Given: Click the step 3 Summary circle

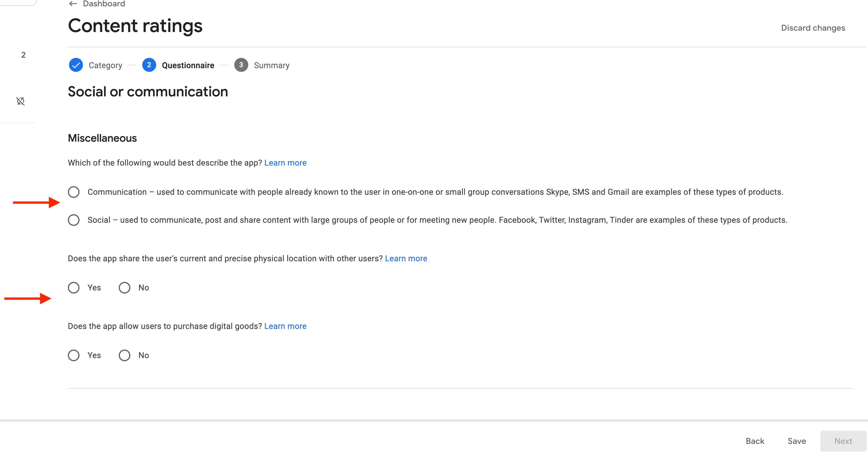Looking at the screenshot, I should [241, 65].
